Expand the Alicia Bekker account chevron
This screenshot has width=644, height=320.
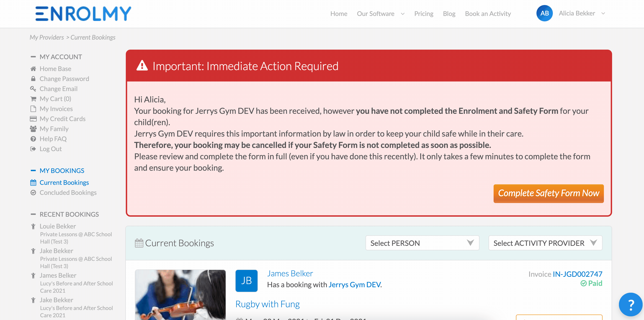pyautogui.click(x=603, y=13)
